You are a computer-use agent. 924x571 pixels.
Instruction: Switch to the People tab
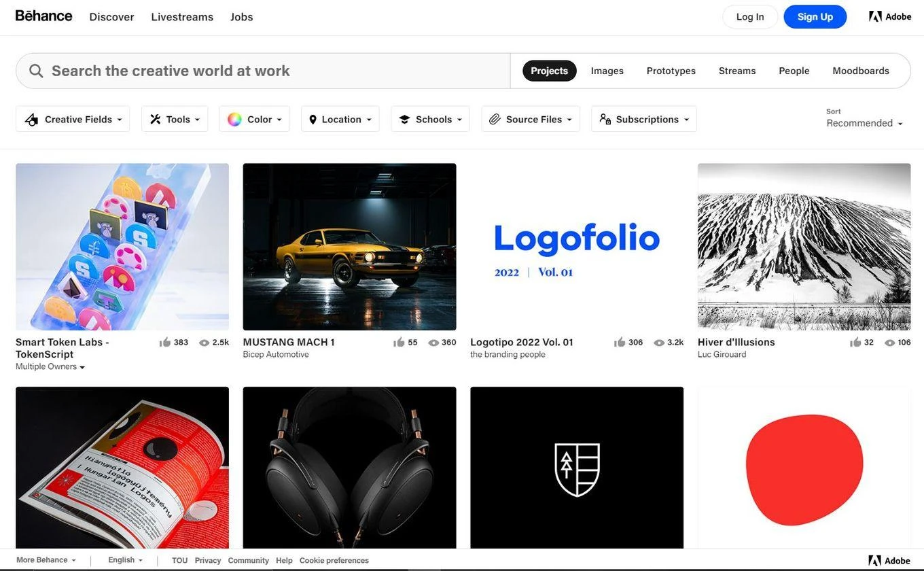tap(794, 71)
